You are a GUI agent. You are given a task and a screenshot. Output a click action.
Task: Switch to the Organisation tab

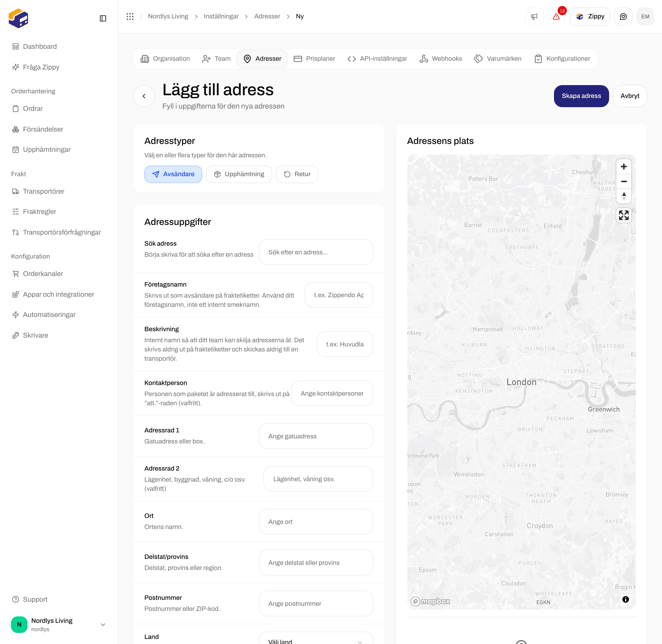pos(165,59)
